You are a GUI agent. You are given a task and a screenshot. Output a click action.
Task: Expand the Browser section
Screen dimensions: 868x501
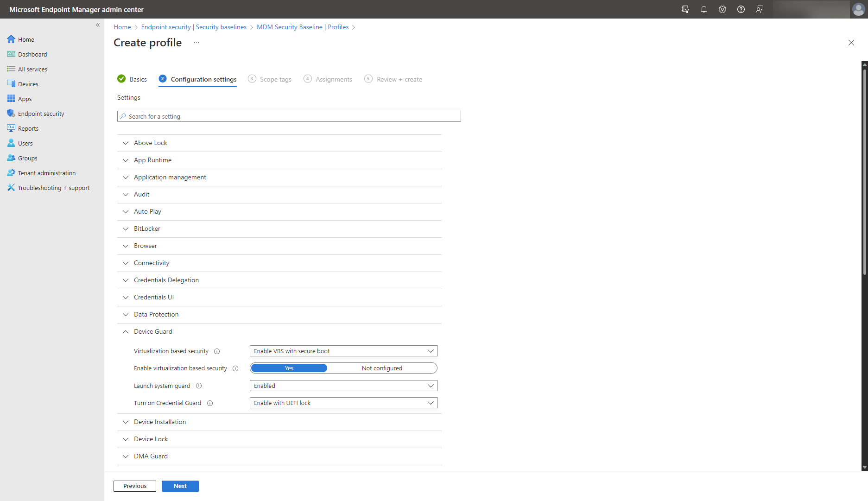(x=279, y=246)
